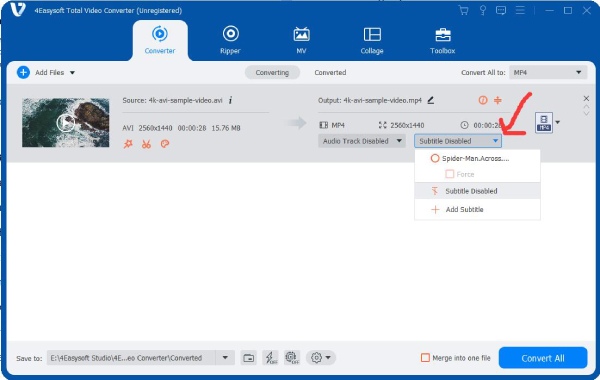The height and width of the screenshot is (380, 600).
Task: Click the orange compress split icon
Action: click(x=497, y=100)
